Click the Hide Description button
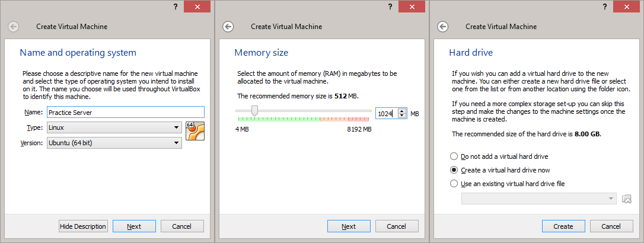 click(83, 226)
